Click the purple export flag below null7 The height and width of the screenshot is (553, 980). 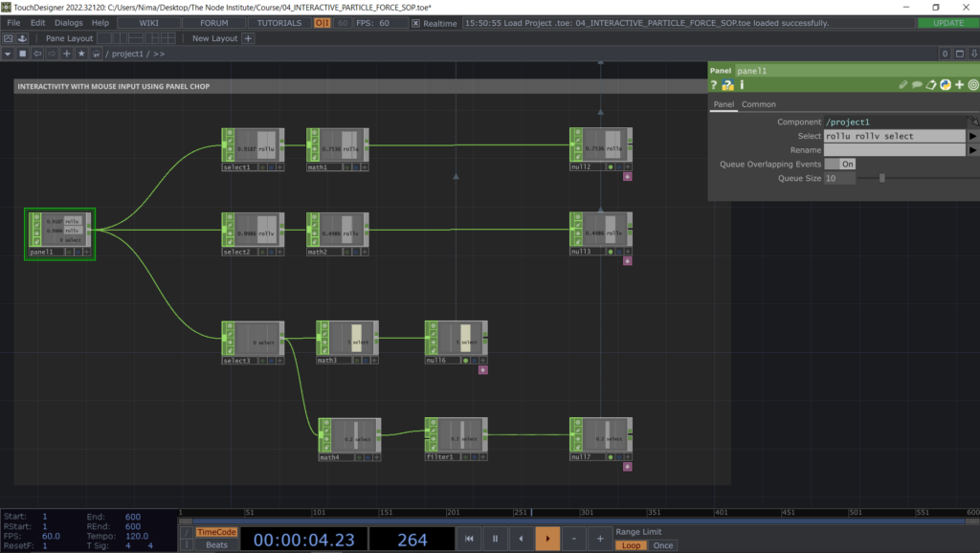coord(628,467)
